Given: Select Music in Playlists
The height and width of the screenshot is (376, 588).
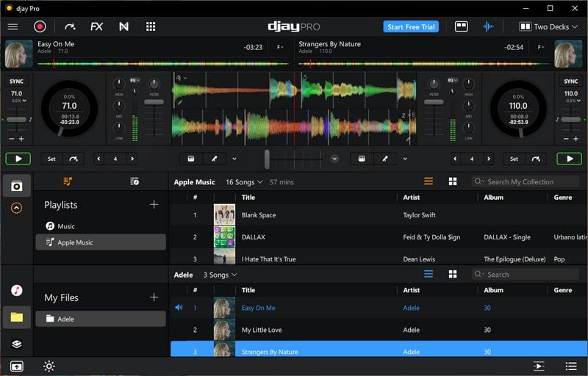Looking at the screenshot, I should point(101,226).
